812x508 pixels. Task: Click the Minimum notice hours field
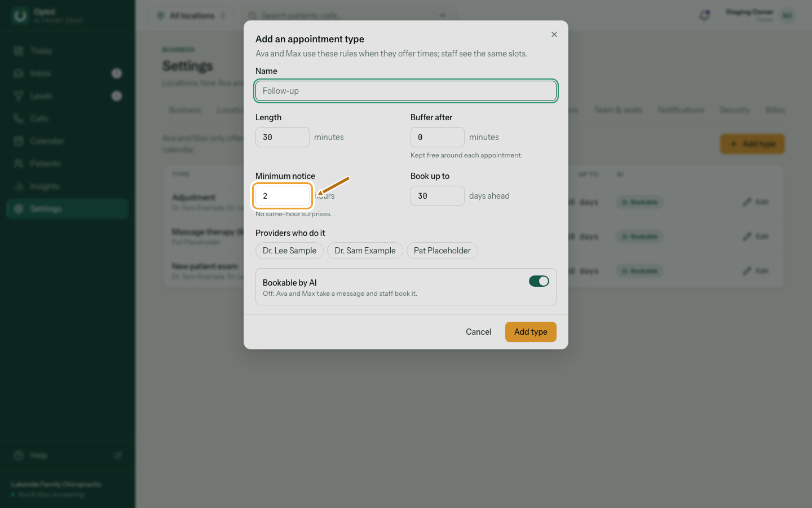283,196
